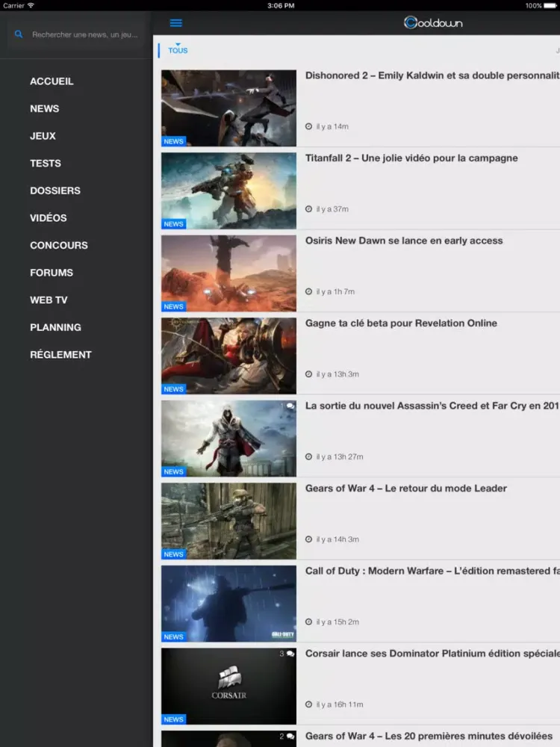Image resolution: width=560 pixels, height=747 pixels.
Task: Click the Wi-Fi status icon
Action: coord(31,5)
